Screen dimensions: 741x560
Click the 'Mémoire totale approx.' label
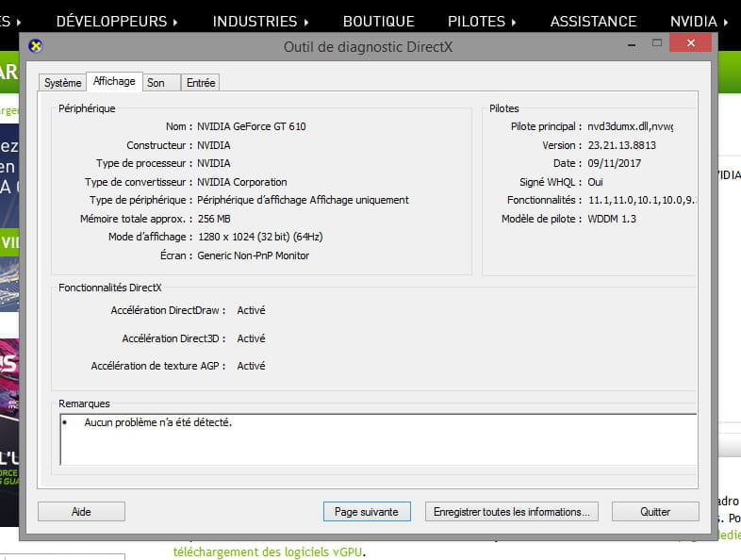tap(136, 219)
